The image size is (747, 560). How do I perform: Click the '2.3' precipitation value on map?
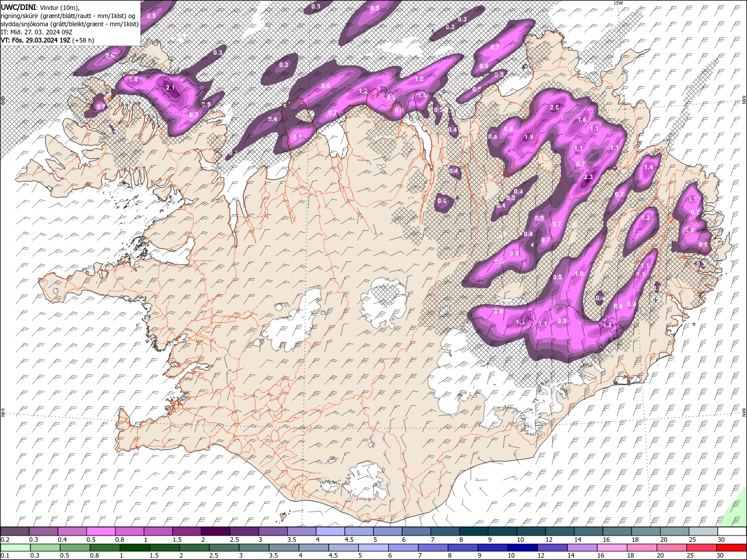click(588, 177)
